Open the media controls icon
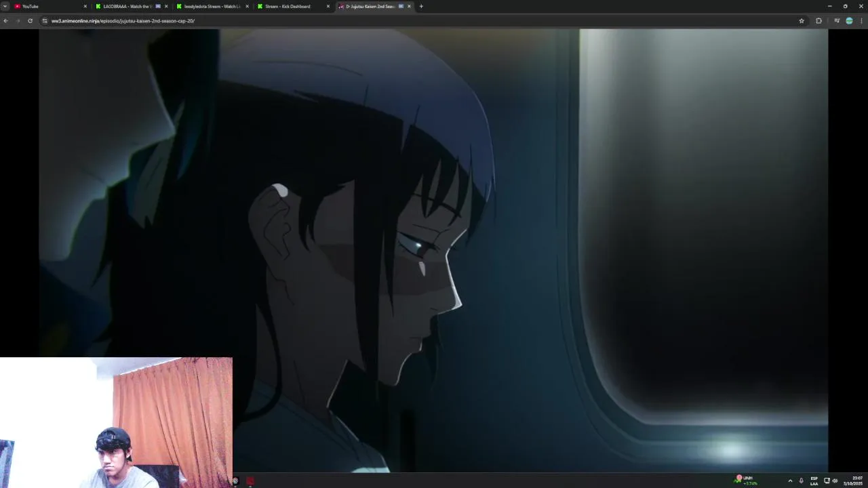 [837, 20]
